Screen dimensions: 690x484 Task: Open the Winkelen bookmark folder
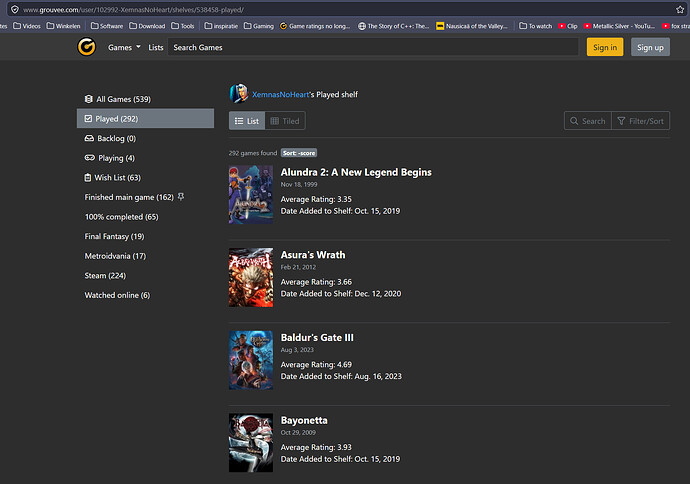[63, 26]
